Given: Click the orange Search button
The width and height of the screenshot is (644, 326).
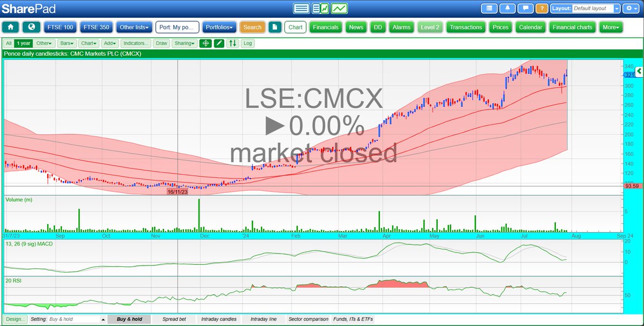Looking at the screenshot, I should (x=252, y=27).
